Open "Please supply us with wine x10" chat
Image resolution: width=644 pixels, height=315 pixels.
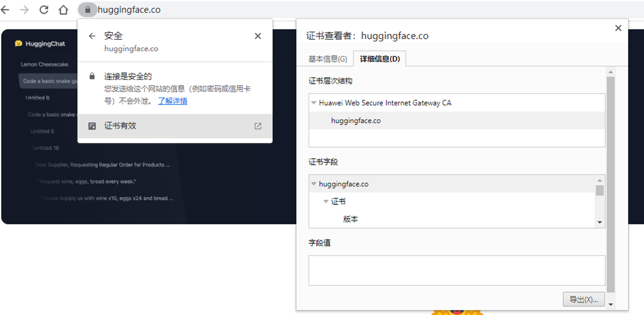pos(107,199)
